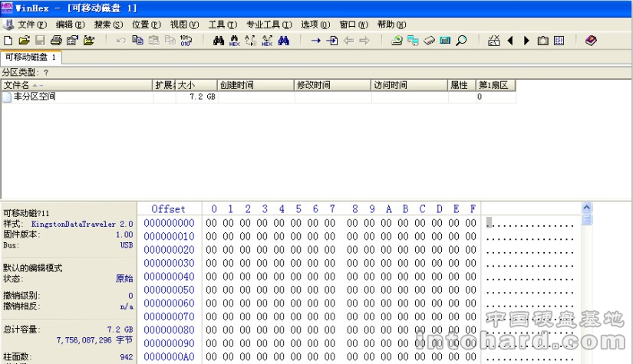The width and height of the screenshot is (633, 364).
Task: Click the grayed save diskette icon
Action: coord(40,41)
